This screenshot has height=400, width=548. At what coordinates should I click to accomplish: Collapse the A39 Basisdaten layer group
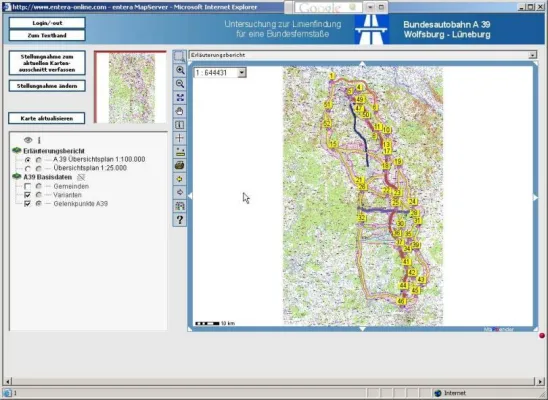(x=16, y=177)
